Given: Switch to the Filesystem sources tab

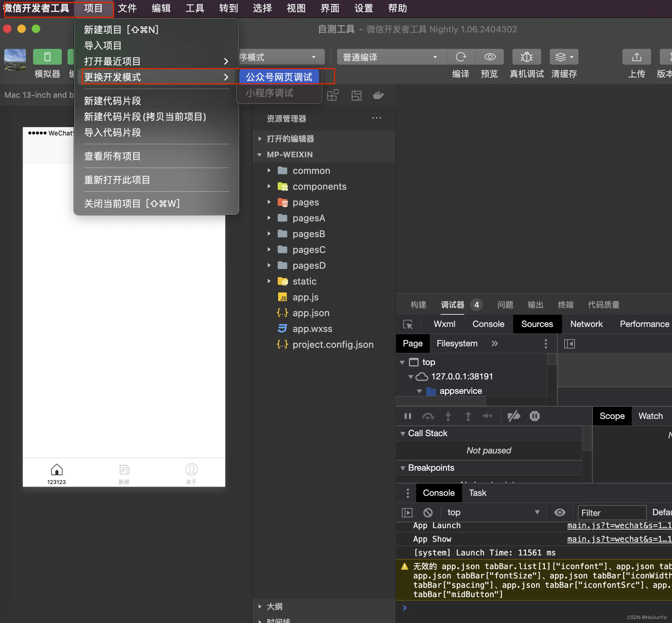Looking at the screenshot, I should click(x=457, y=343).
